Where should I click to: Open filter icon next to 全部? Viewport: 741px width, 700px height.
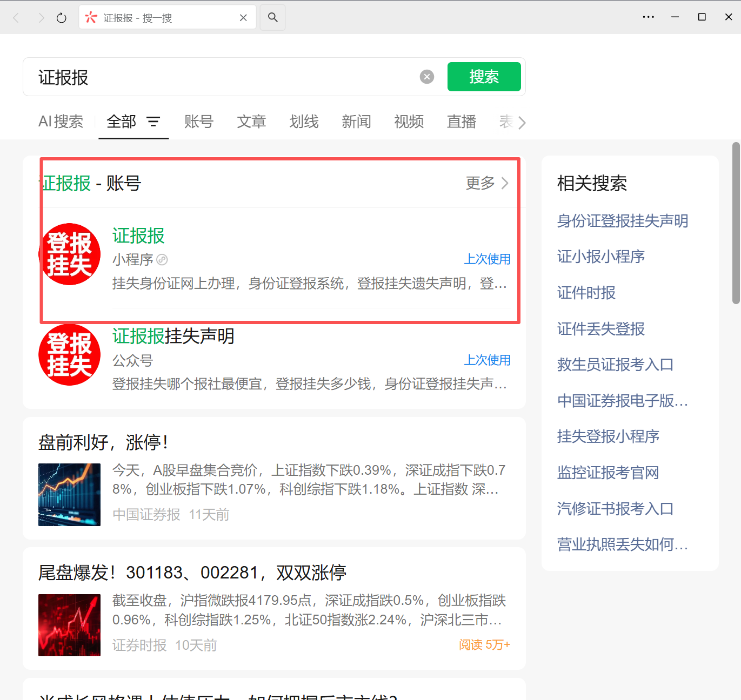(x=153, y=122)
